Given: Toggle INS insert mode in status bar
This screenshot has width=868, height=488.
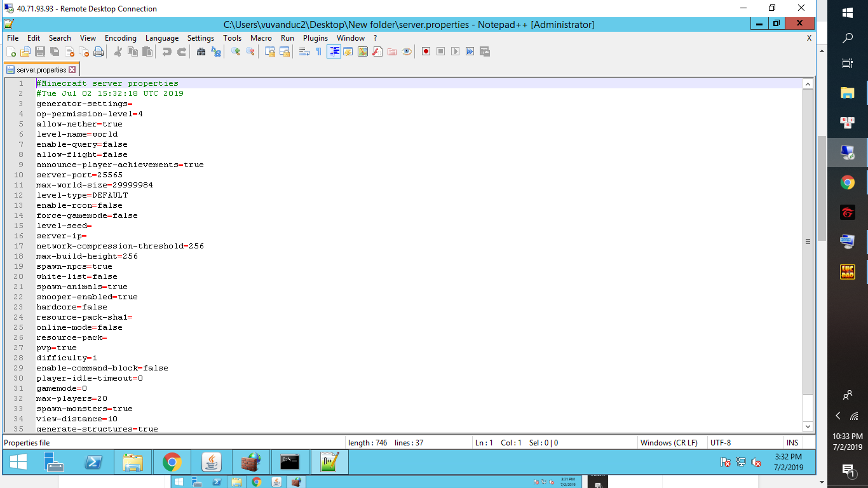Looking at the screenshot, I should [792, 443].
